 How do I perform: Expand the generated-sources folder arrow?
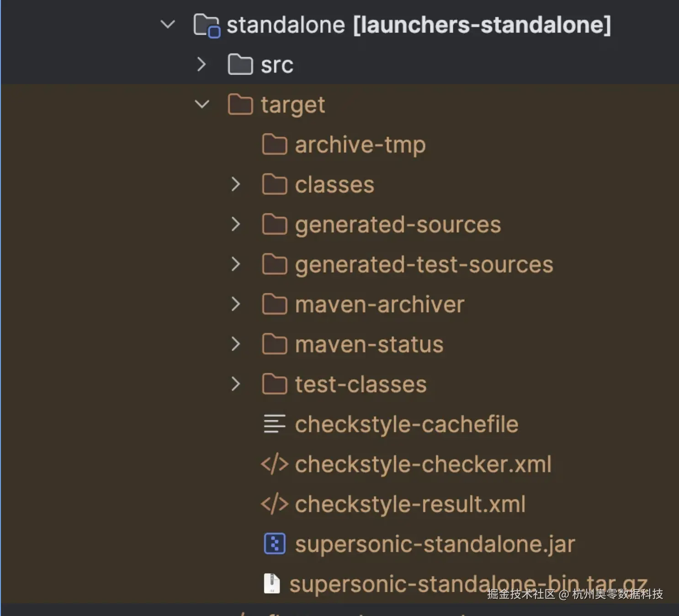[x=236, y=224]
